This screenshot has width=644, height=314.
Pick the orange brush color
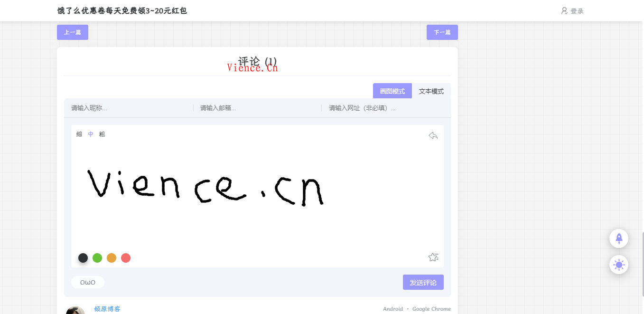click(x=112, y=258)
